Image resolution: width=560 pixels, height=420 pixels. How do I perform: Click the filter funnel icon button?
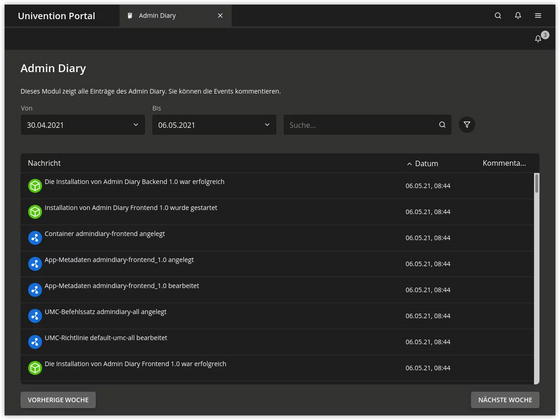466,125
